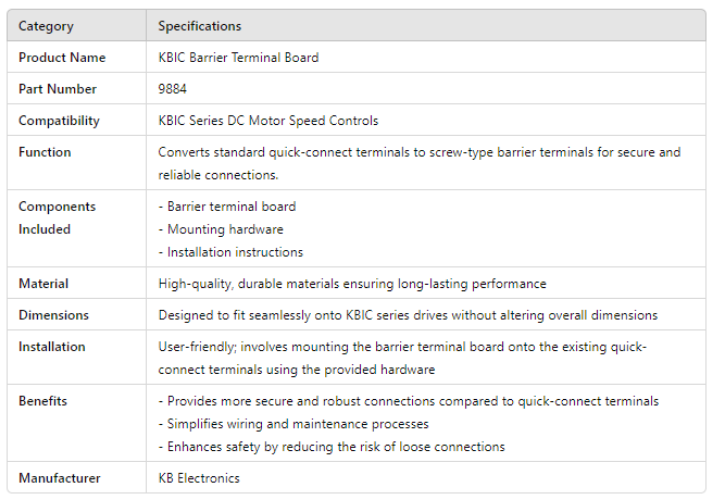Click the Category column header
This screenshot has width=713, height=500.
tap(46, 26)
